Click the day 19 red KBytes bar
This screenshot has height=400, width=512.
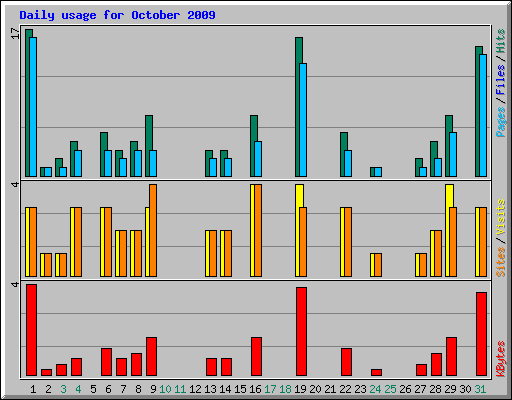301,331
